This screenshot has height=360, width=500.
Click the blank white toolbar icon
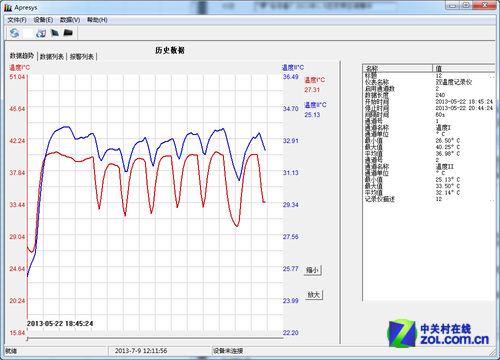tap(28, 33)
